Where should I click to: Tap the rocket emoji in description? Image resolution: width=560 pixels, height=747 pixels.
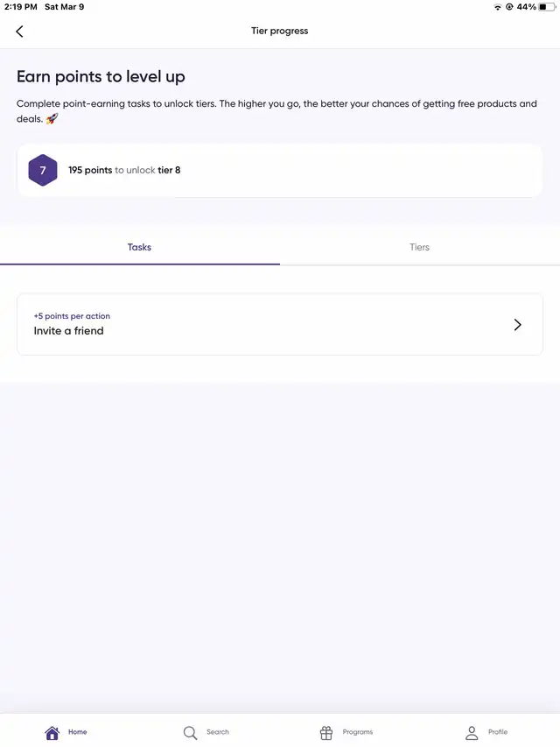pos(52,119)
